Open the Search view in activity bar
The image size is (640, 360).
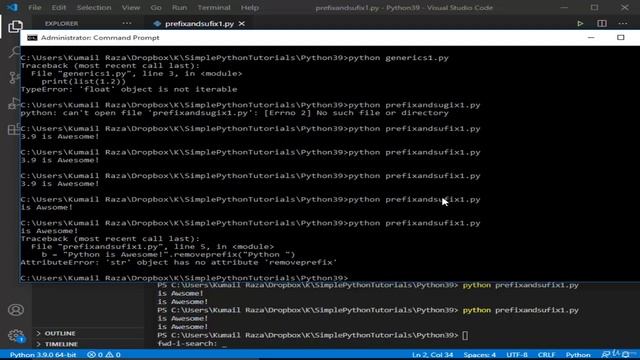[13, 52]
